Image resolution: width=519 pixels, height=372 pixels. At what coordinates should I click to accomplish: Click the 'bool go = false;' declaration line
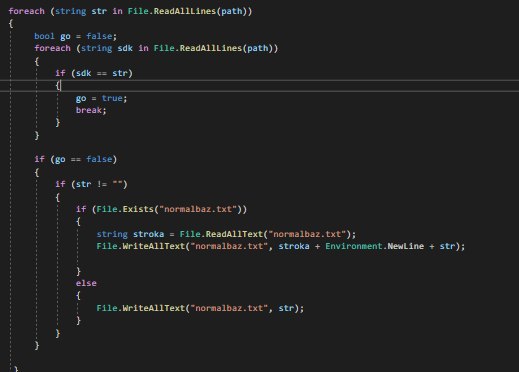pyautogui.click(x=75, y=36)
